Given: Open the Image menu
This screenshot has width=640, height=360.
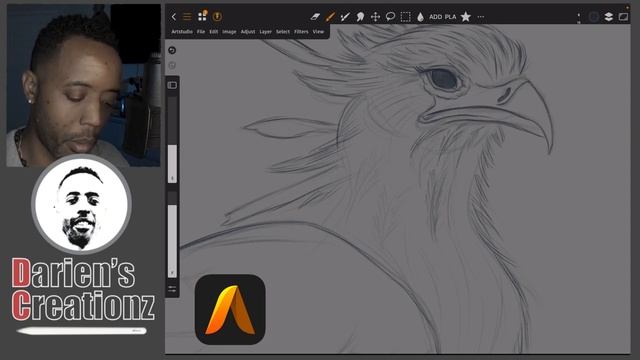Looking at the screenshot, I should [229, 31].
